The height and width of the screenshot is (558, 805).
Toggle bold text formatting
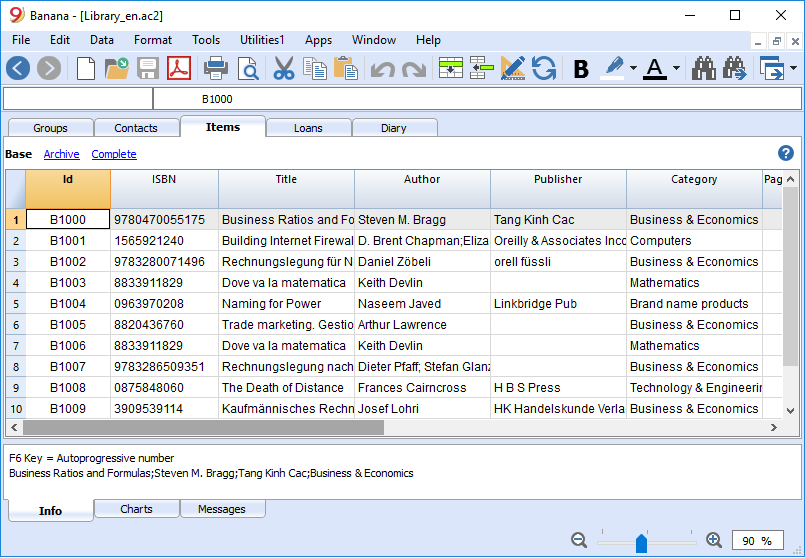581,69
